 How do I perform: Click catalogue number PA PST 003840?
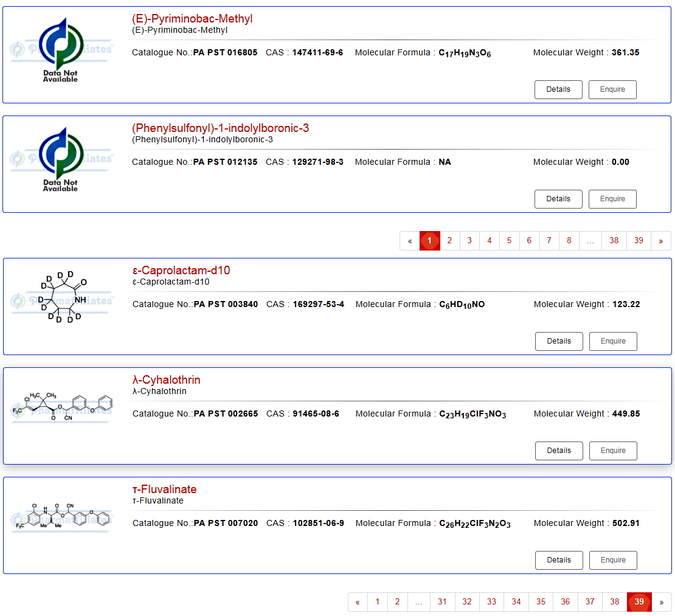pos(226,304)
